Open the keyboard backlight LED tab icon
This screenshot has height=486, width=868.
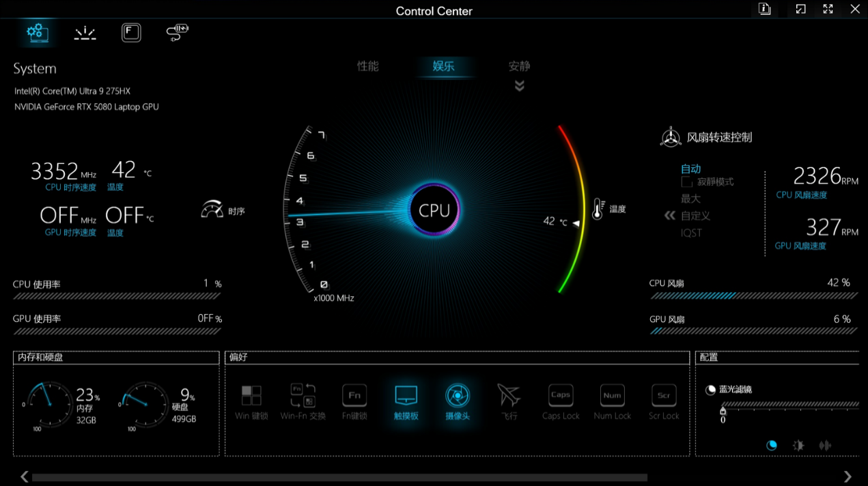click(x=85, y=33)
